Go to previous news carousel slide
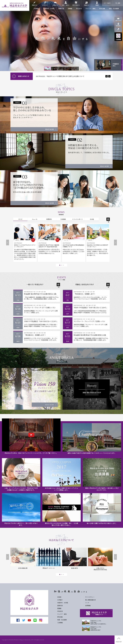Screen dimensions: 123x644 8,242
